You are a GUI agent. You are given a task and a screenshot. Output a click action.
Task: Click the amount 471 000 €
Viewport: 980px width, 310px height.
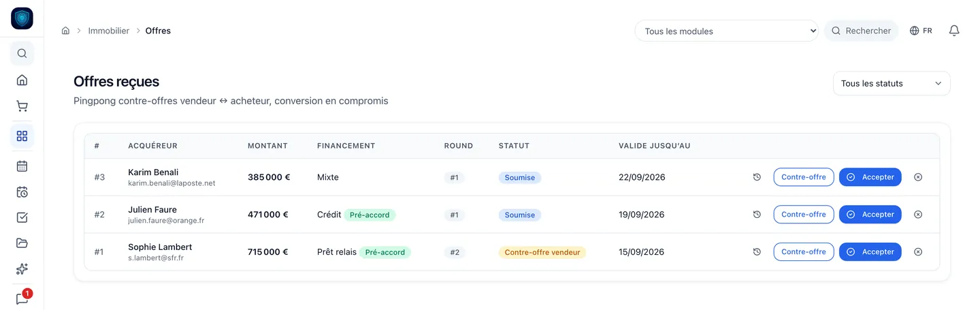(268, 215)
